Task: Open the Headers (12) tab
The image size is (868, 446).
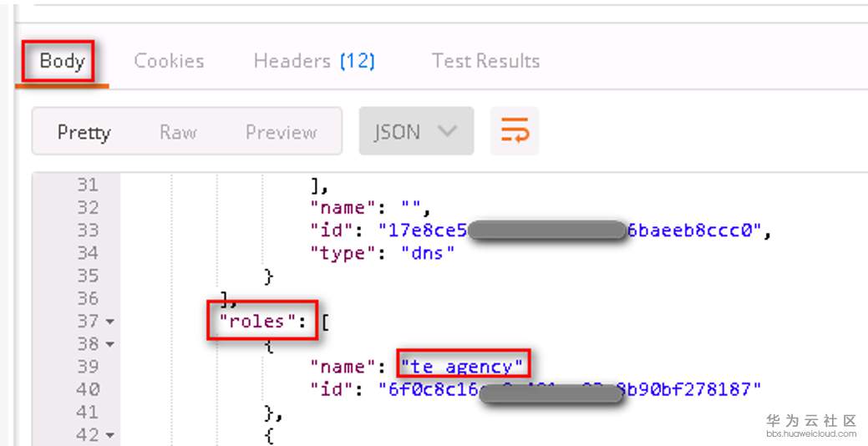Action: click(314, 61)
